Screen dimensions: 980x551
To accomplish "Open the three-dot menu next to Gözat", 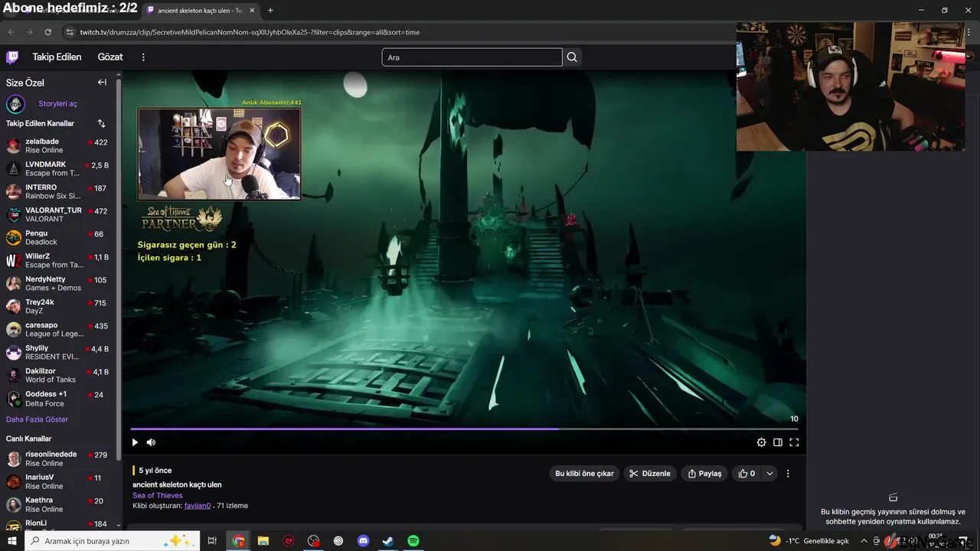I will point(143,57).
